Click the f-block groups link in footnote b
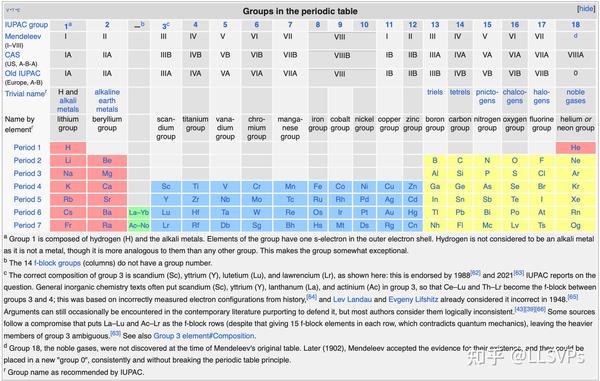 click(57, 263)
